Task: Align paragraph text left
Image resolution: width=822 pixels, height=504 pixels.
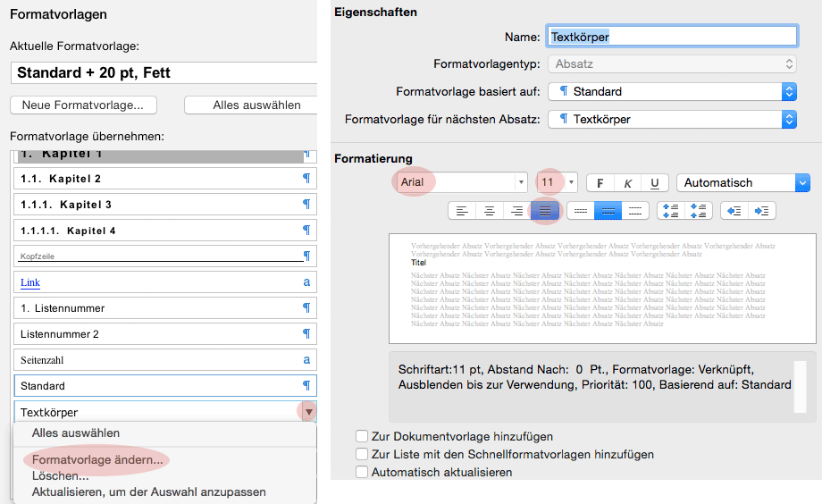Action: tap(461, 211)
